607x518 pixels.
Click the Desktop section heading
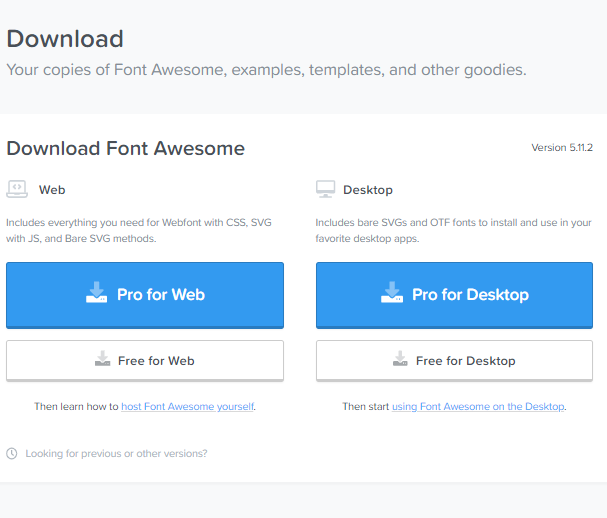pyautogui.click(x=368, y=190)
